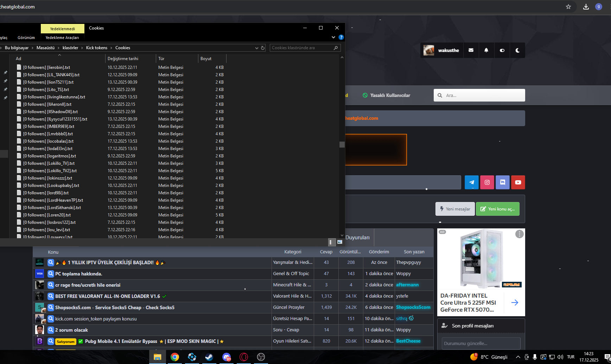611x364 pixels.
Task: Toggle the forum switch icon beside the bell
Action: point(502,50)
